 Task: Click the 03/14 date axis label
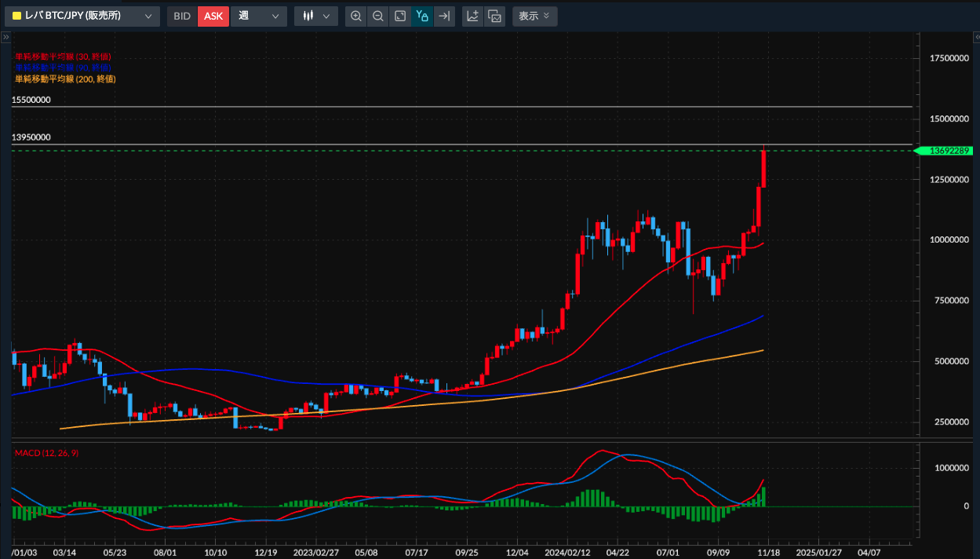65,552
